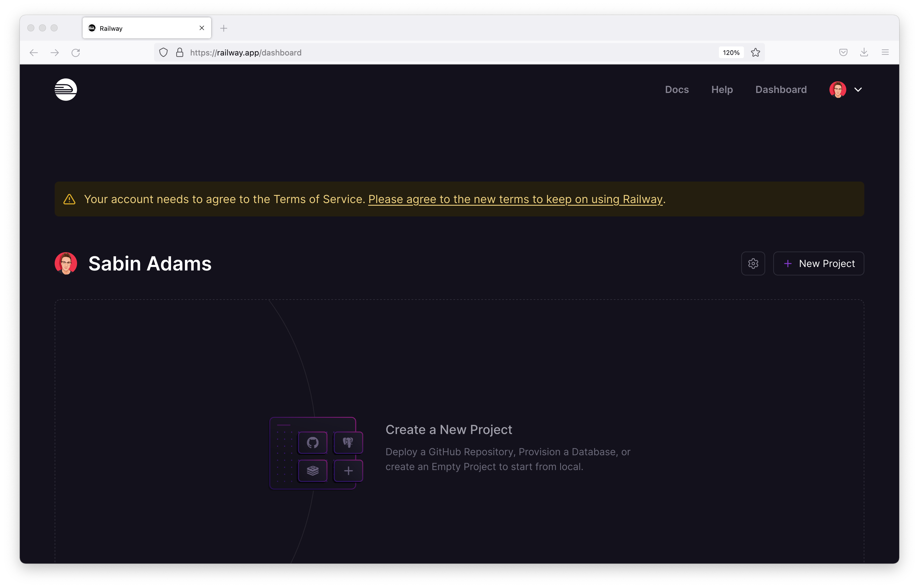The width and height of the screenshot is (919, 588).
Task: Go to Dashboard navigation link
Action: [x=781, y=90]
